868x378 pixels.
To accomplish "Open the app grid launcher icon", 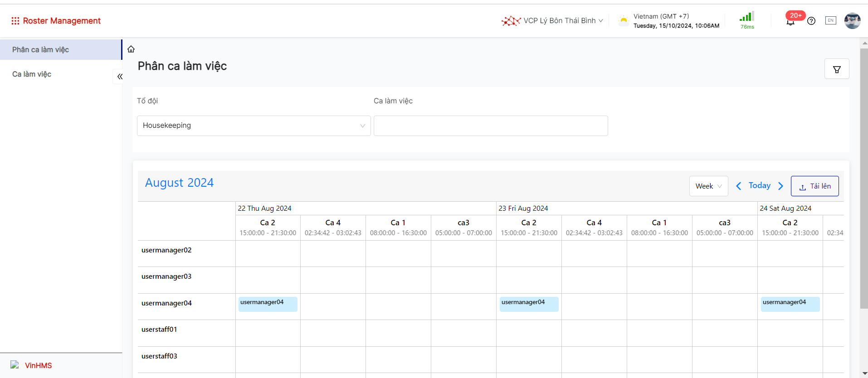I will (15, 21).
